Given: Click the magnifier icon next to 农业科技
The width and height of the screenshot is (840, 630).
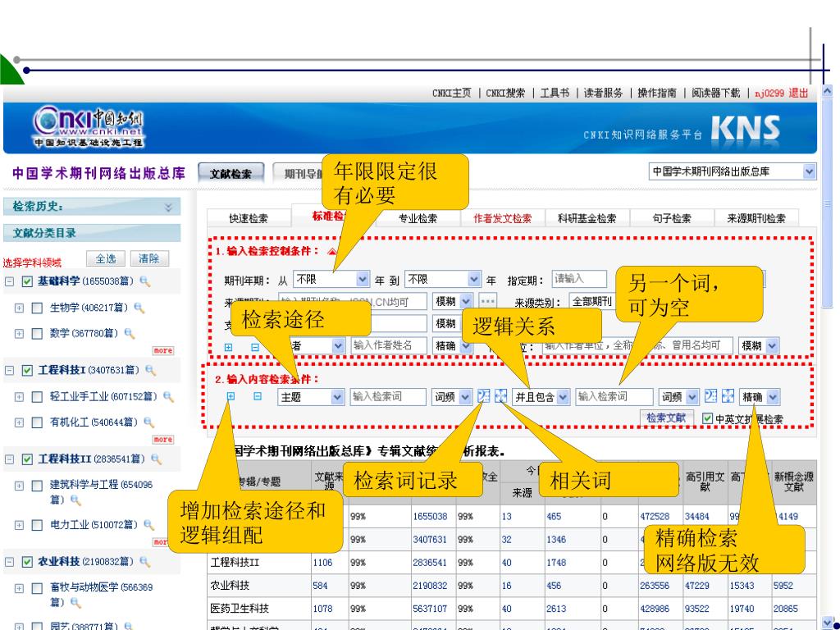Looking at the screenshot, I should point(144,561).
